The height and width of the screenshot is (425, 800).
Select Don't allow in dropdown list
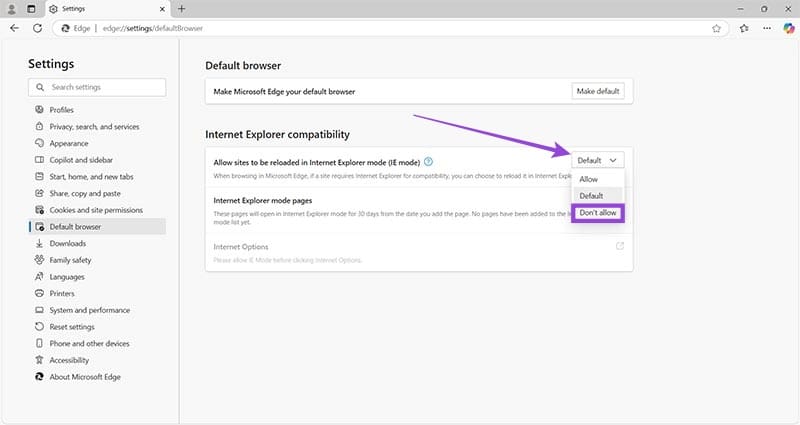pyautogui.click(x=598, y=213)
